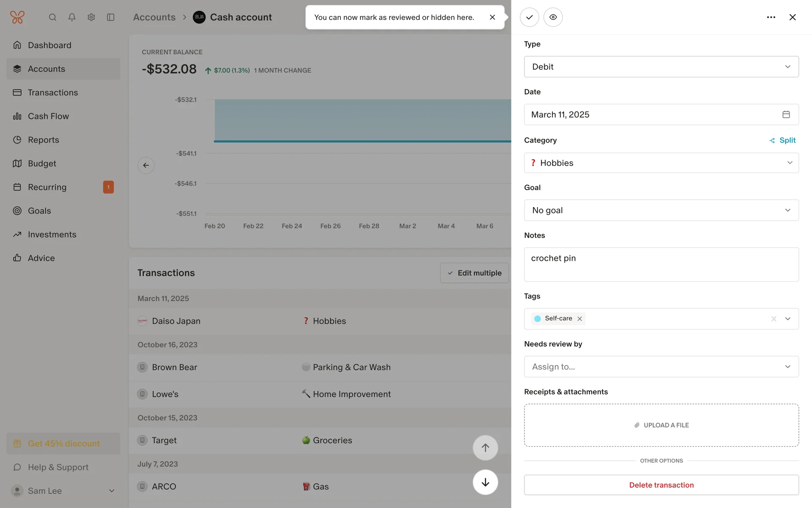Click the calendar icon in Date field
The image size is (812, 508).
click(786, 114)
